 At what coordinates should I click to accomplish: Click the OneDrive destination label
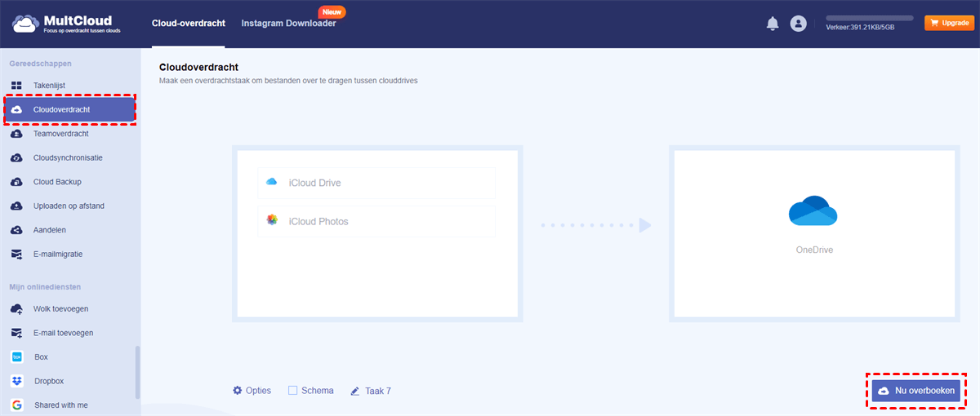(x=813, y=250)
